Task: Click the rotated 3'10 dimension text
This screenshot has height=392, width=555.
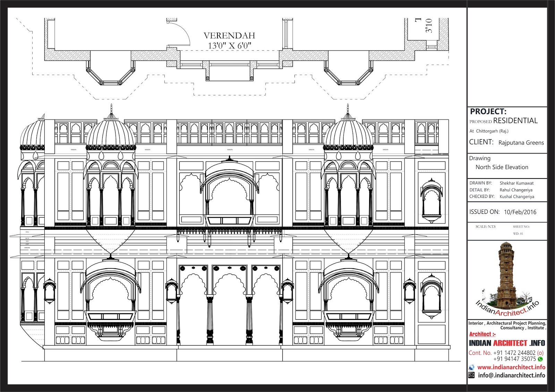Action: [429, 26]
